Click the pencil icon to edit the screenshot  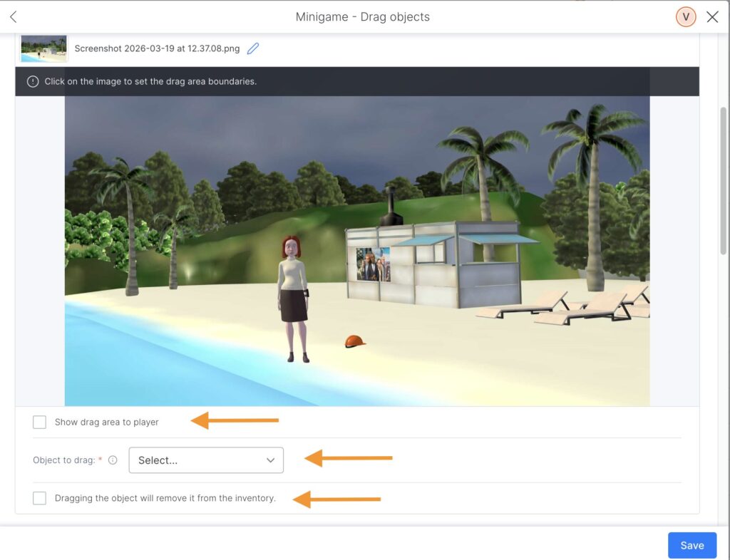click(253, 48)
